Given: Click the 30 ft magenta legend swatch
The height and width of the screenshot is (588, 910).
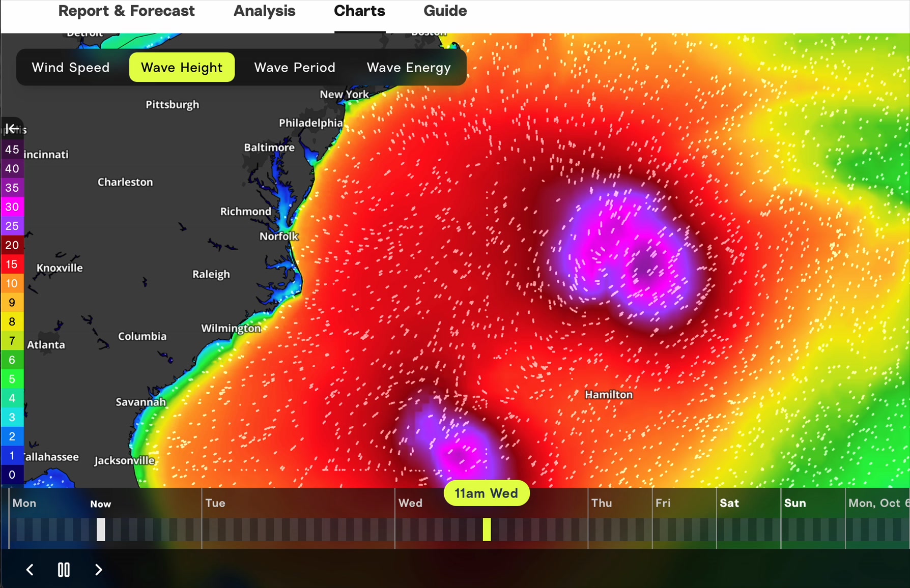Looking at the screenshot, I should click(12, 207).
